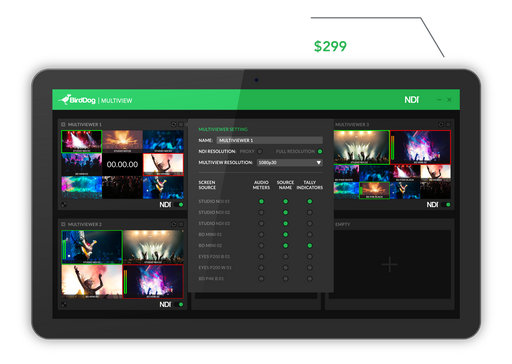Disable tally indicator for BD Mini 02
The image size is (512, 364).
pos(310,246)
